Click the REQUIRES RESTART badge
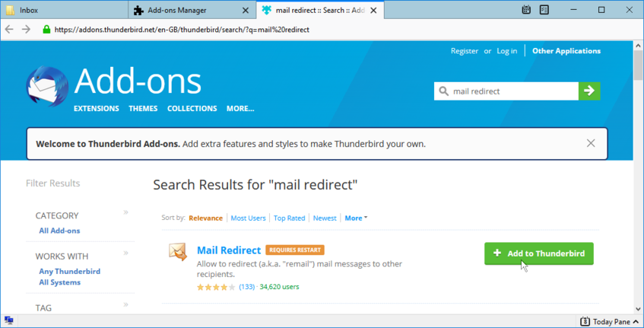644x328 pixels. click(x=295, y=250)
